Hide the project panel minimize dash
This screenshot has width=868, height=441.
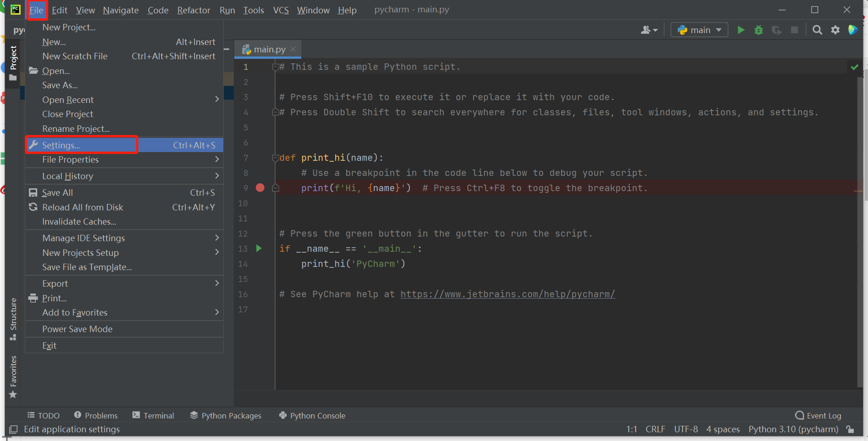(x=226, y=49)
